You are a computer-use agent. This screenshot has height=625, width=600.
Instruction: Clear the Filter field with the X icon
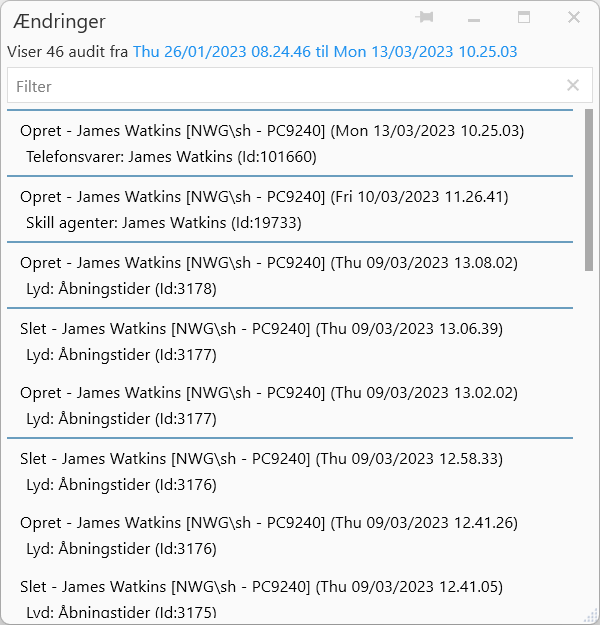(573, 86)
